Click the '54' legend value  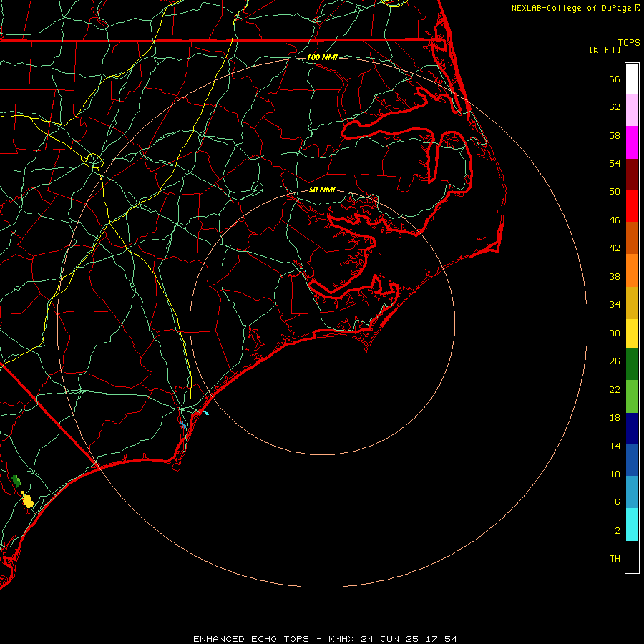pyautogui.click(x=615, y=163)
